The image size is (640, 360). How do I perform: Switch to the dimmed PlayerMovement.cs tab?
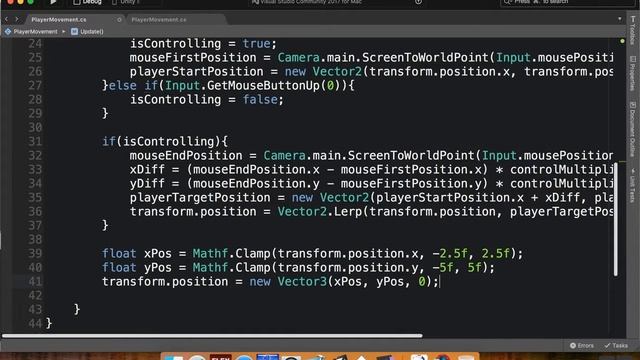point(159,20)
